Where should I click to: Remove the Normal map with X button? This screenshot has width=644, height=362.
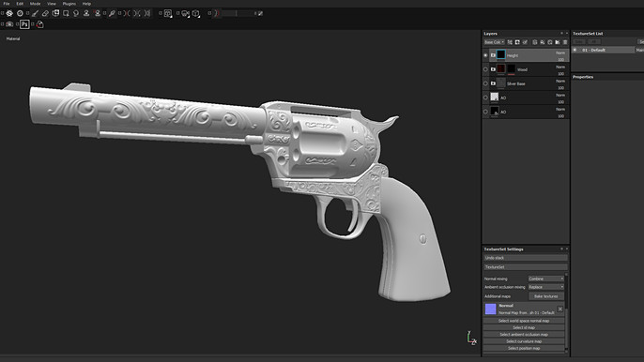(x=560, y=309)
